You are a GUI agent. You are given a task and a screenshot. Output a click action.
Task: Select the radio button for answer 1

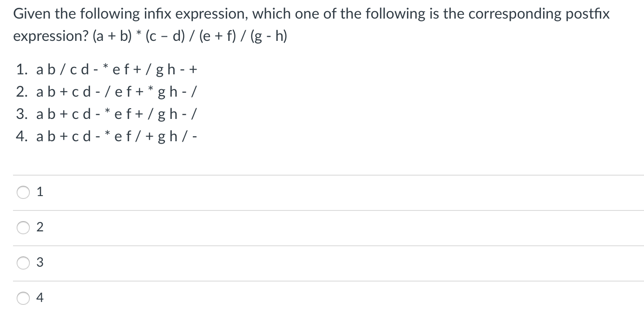(x=23, y=192)
